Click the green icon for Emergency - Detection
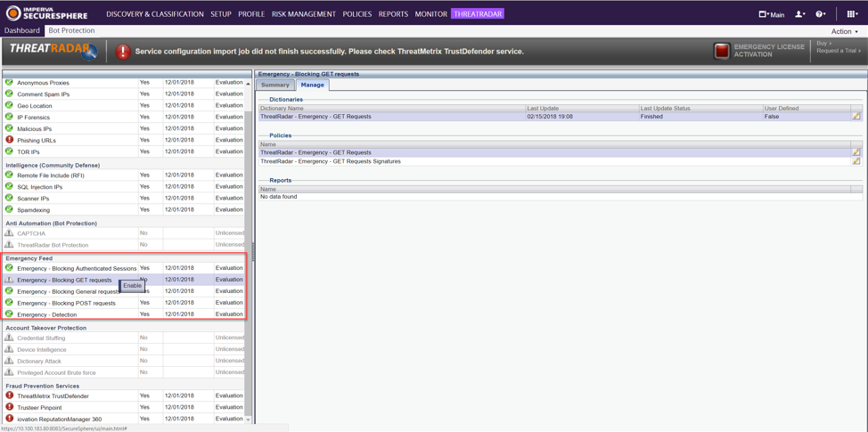Viewport: 868px width, 432px height. coord(9,314)
